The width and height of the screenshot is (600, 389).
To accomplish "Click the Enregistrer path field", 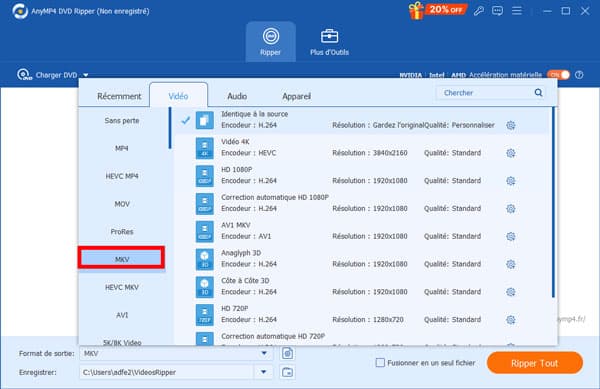I will (x=167, y=372).
